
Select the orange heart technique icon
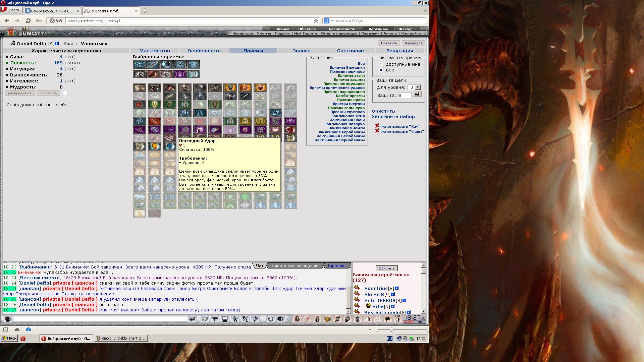pos(260,88)
